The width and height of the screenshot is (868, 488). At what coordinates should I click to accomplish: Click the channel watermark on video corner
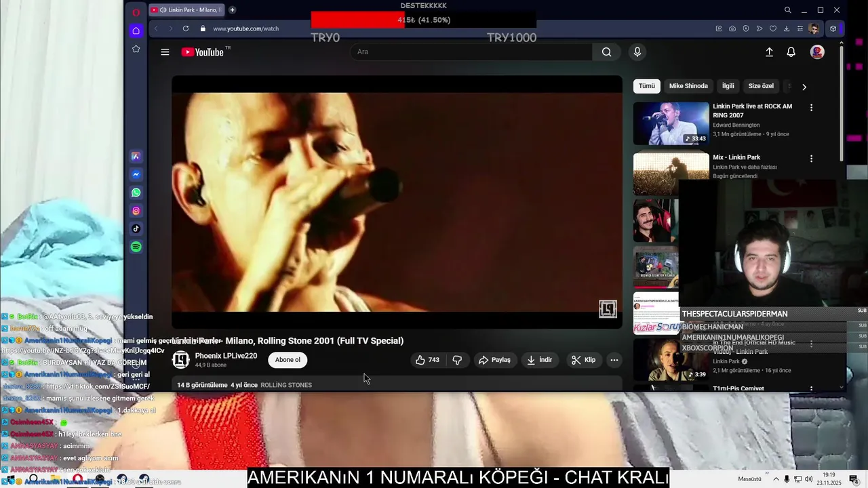[608, 309]
